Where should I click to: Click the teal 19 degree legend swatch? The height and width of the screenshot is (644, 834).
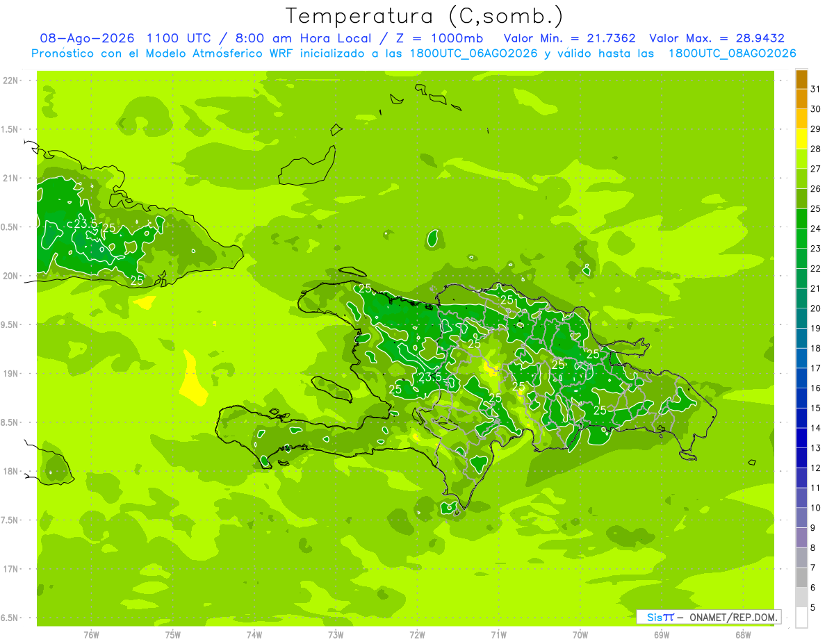point(801,319)
